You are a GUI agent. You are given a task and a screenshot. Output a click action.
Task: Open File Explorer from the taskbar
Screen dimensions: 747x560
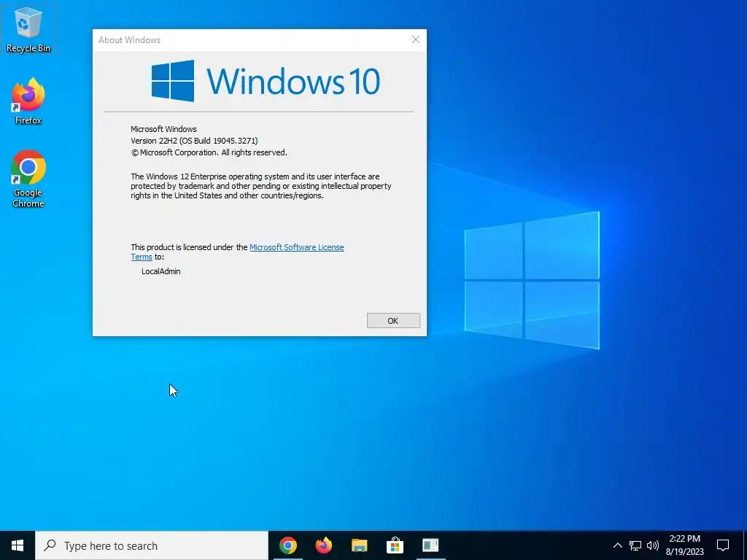click(x=360, y=545)
